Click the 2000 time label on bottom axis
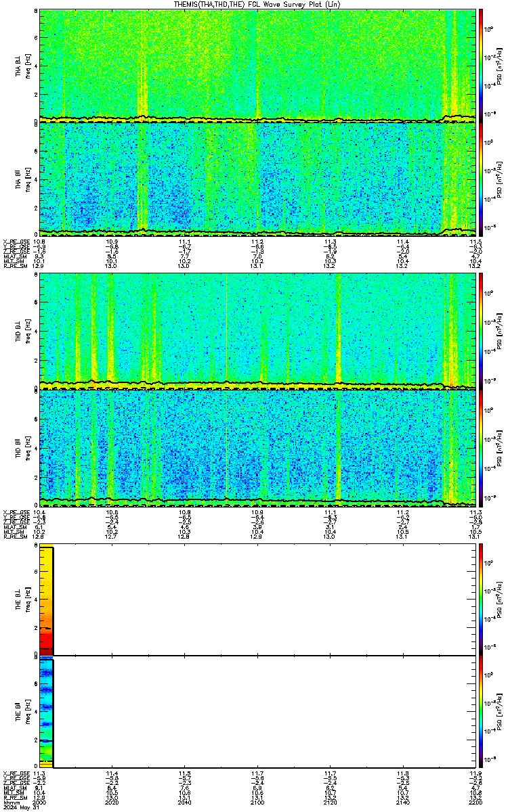The image size is (508, 812). coord(40,802)
